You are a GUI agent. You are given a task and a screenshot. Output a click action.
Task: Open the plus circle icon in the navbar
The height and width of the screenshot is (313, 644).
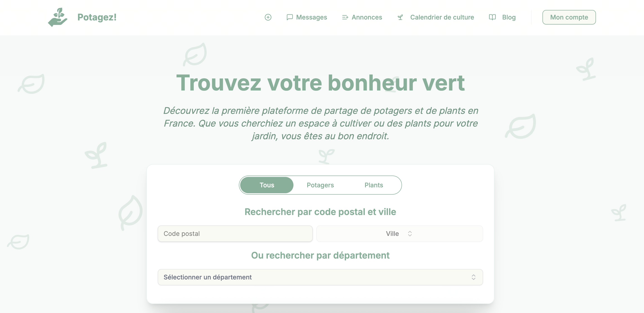(268, 17)
